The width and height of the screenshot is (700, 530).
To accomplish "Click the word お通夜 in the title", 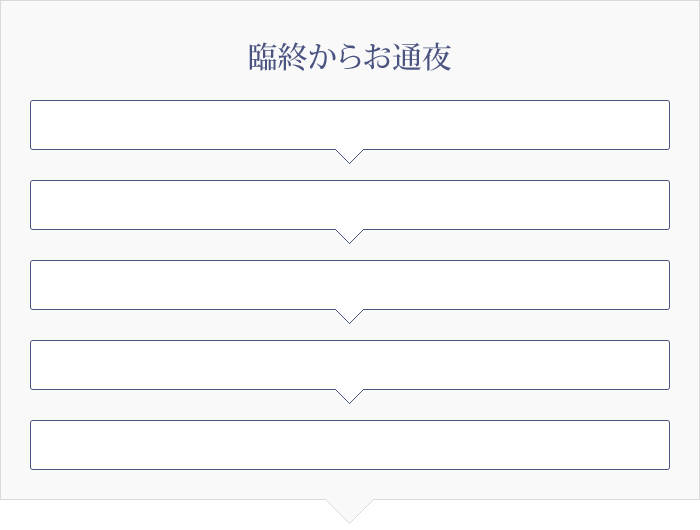I will [x=408, y=57].
